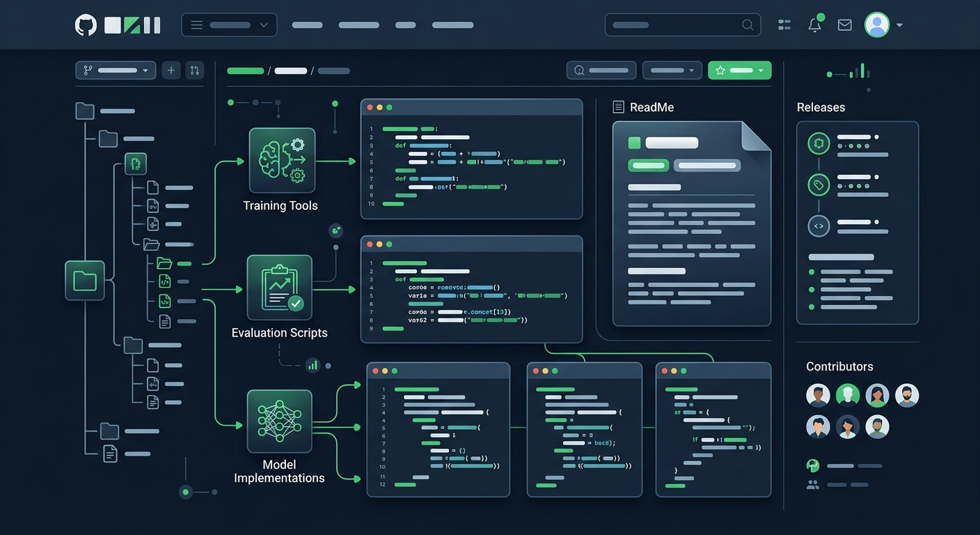980x535 pixels.
Task: Click the shortest header navigation item
Action: click(405, 25)
